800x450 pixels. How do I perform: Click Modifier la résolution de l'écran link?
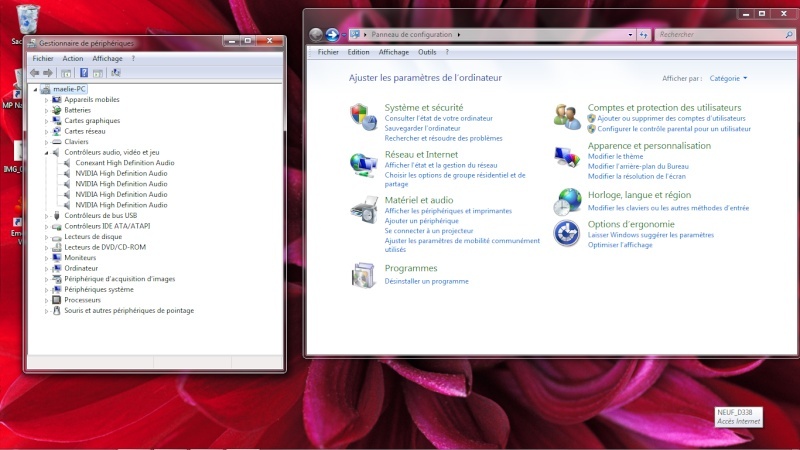pos(637,176)
